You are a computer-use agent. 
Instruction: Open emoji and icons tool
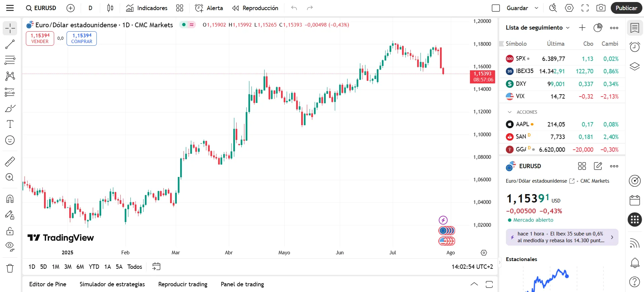pos(10,140)
